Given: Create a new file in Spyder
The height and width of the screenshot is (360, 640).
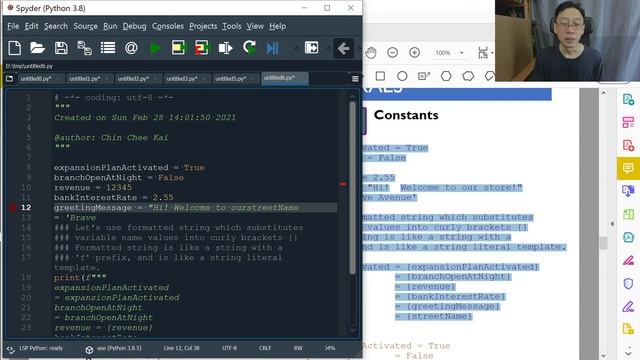Looking at the screenshot, I should pyautogui.click(x=15, y=48).
